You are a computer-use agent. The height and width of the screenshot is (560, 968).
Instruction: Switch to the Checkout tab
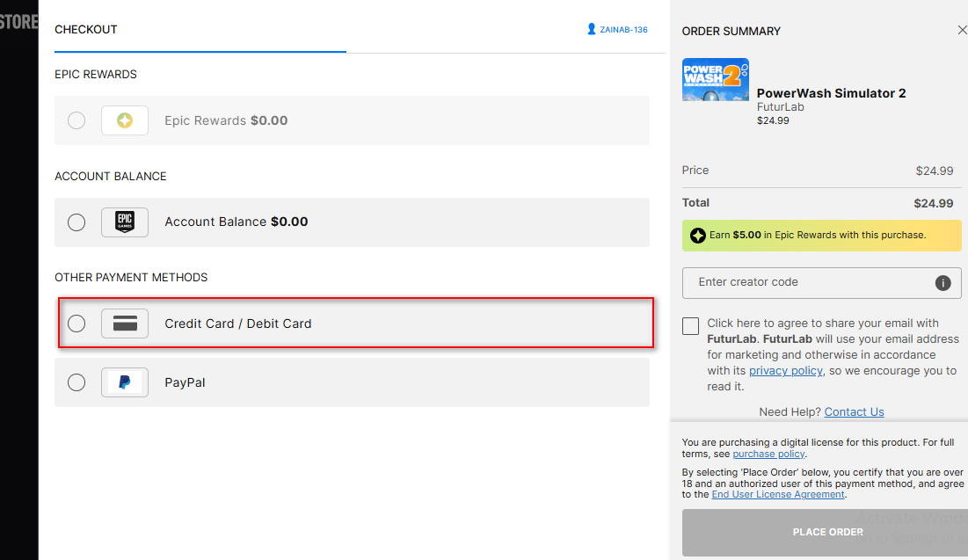click(86, 30)
